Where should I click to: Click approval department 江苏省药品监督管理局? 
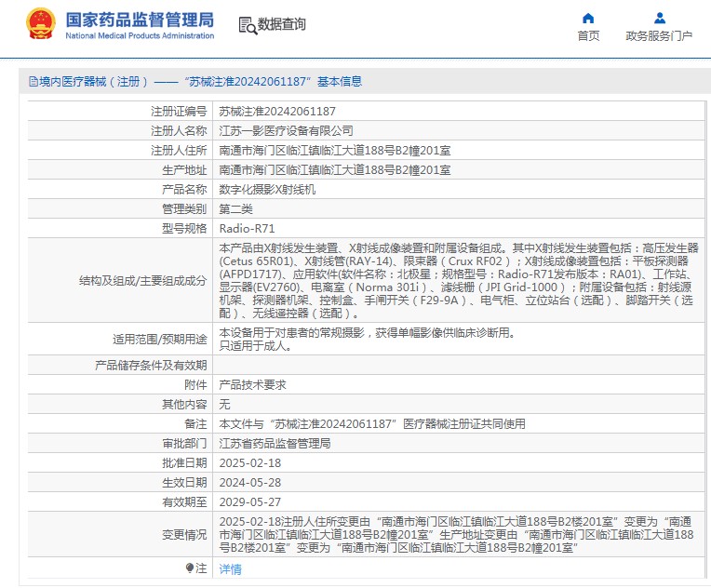275,443
